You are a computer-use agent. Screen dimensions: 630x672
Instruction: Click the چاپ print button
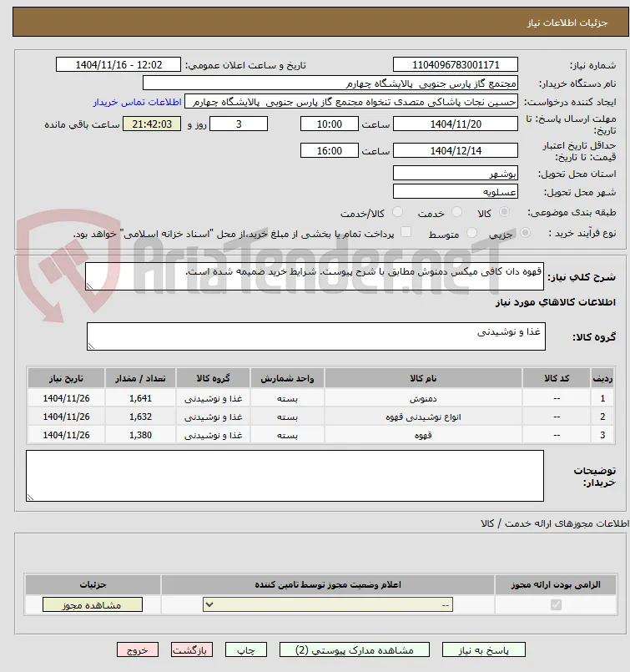(x=246, y=649)
